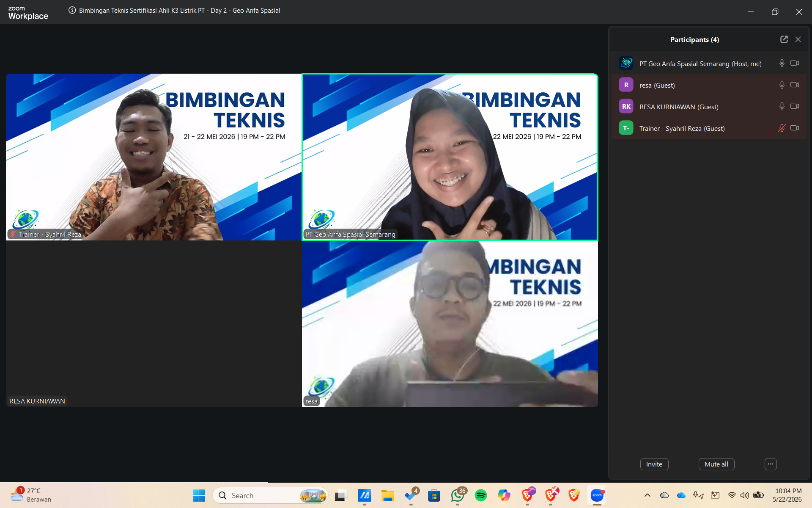Image resolution: width=812 pixels, height=508 pixels.
Task: Pop out the Participants panel
Action: 784,39
